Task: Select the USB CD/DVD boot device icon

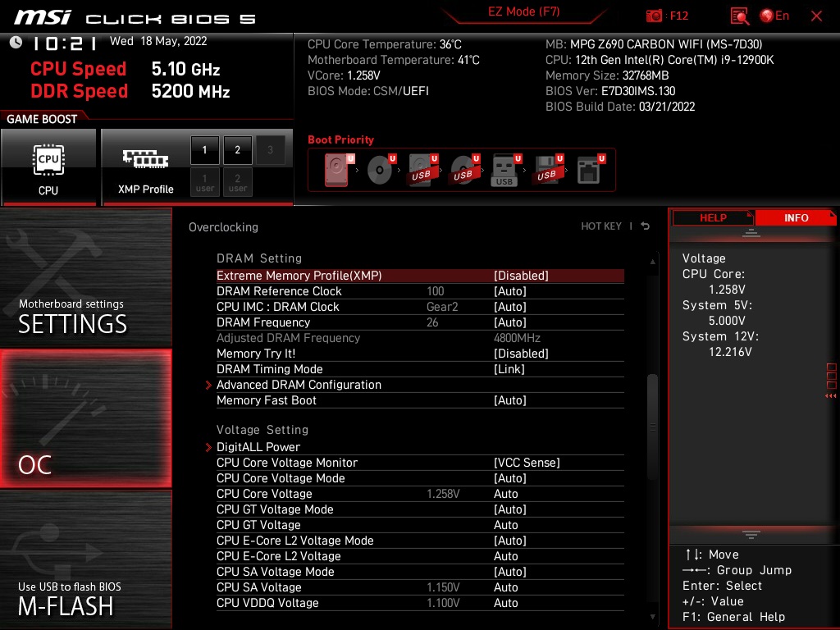Action: [x=464, y=170]
